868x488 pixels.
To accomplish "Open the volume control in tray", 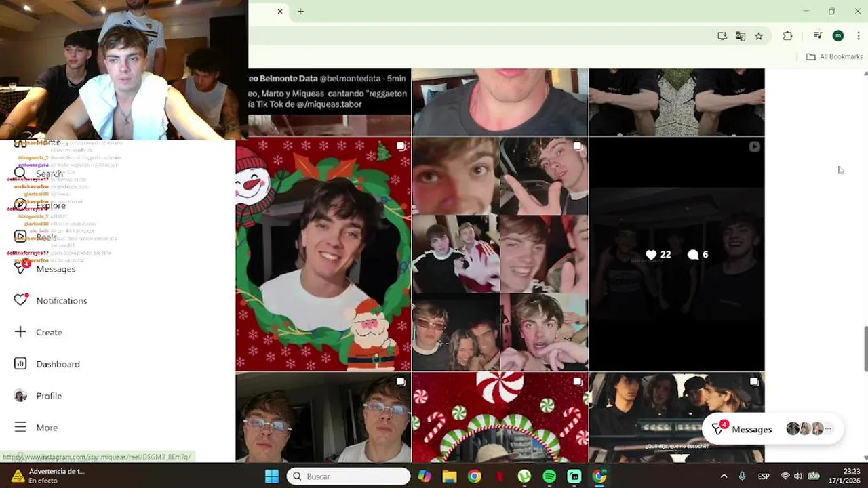I will (798, 476).
